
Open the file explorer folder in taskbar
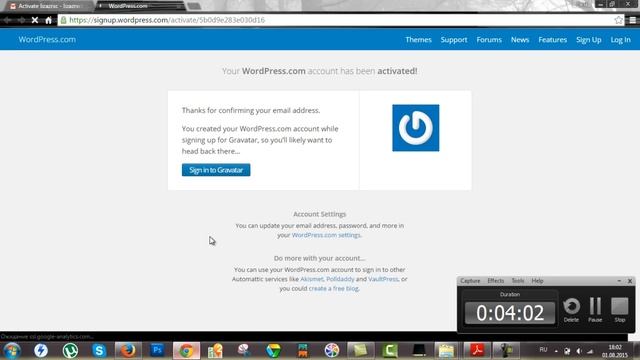pos(447,351)
